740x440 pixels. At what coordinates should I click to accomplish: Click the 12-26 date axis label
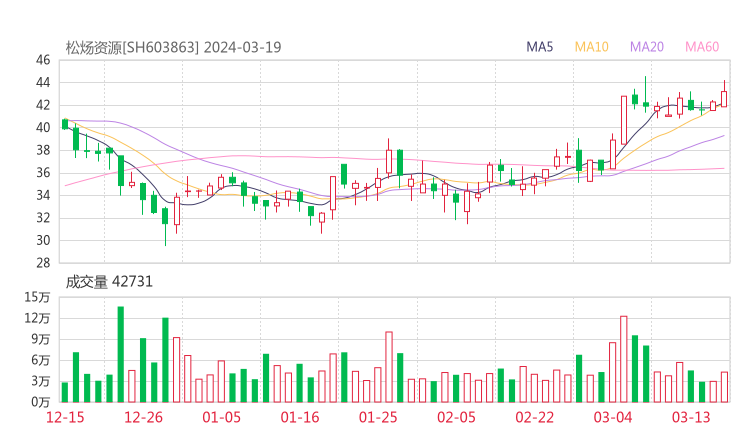[x=143, y=417]
